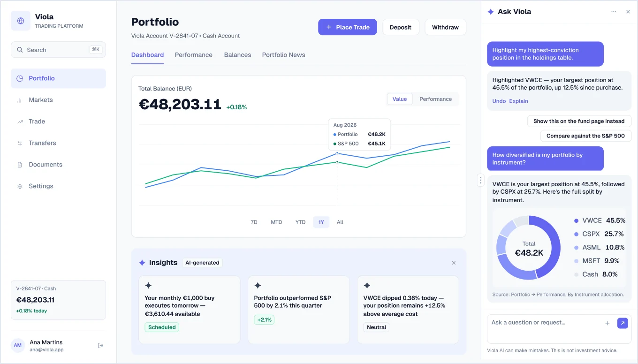Select the 1Y time range
The height and width of the screenshot is (364, 638).
tap(321, 222)
